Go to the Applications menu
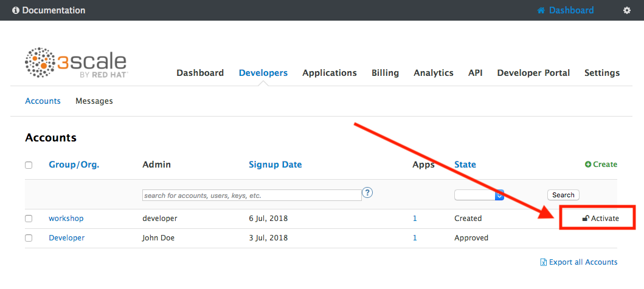 pos(330,73)
